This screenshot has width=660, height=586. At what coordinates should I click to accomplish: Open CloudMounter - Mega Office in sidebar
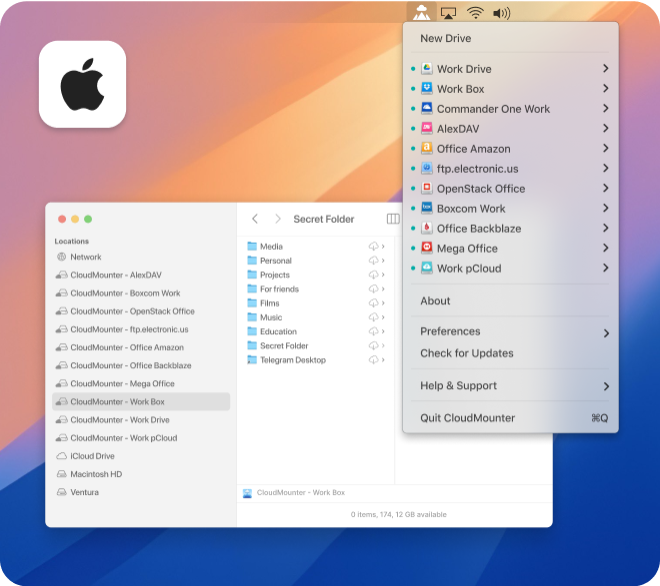point(141,384)
